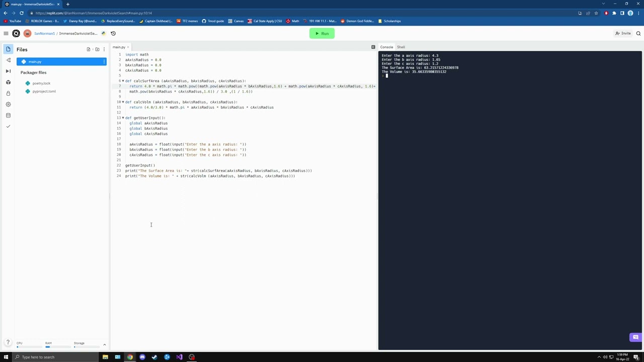The height and width of the screenshot is (362, 644).
Task: Click the search magnifier icon
Action: 638,34
